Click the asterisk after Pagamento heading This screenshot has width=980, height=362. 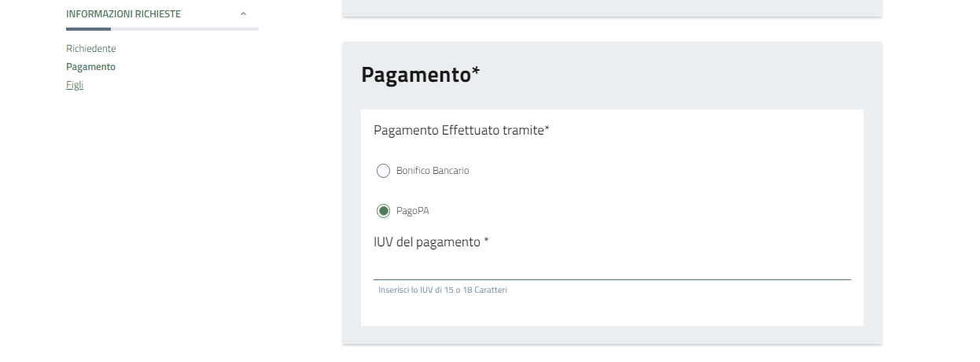(476, 73)
